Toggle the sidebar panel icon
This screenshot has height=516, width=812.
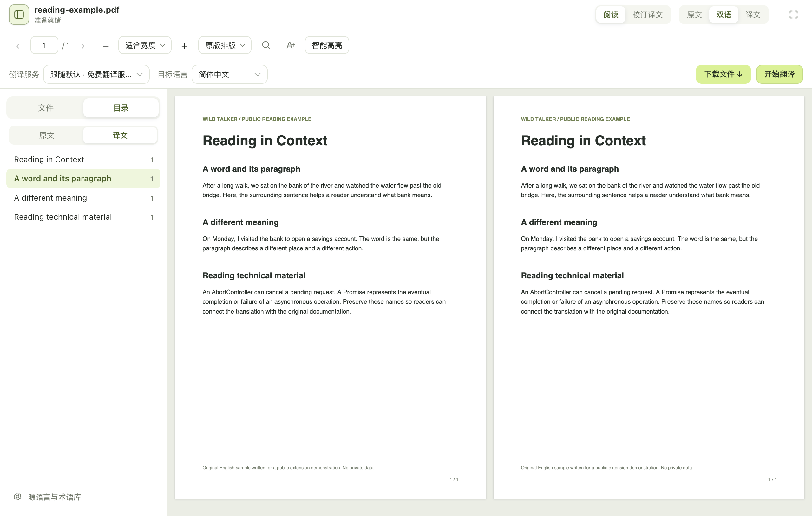tap(19, 15)
